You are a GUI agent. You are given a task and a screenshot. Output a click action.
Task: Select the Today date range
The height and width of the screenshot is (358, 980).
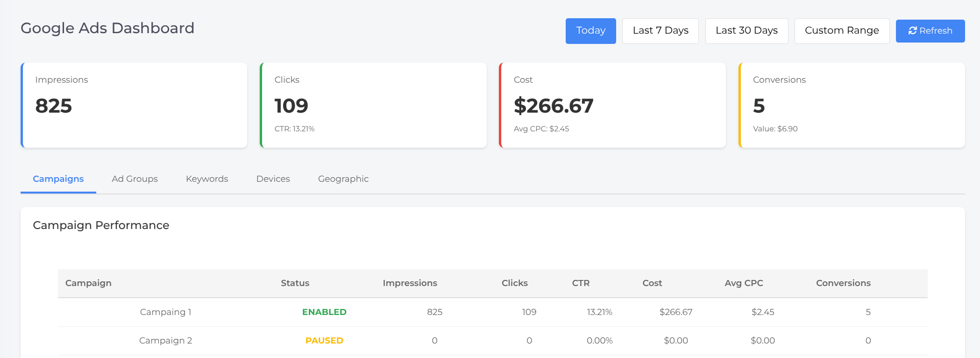point(591,31)
